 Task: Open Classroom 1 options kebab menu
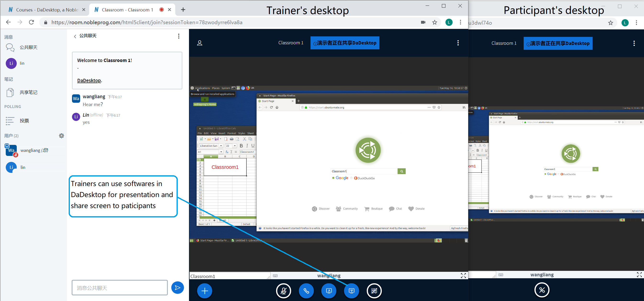458,43
